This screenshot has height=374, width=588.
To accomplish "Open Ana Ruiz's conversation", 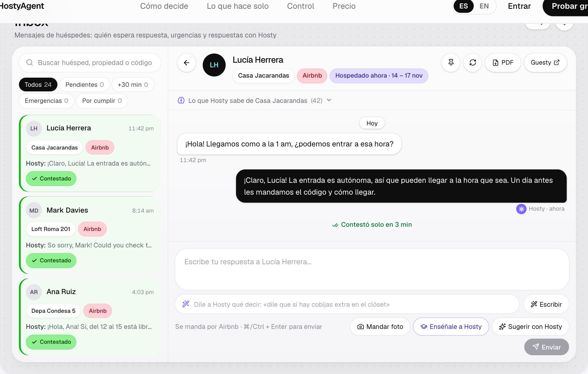I will 90,317.
